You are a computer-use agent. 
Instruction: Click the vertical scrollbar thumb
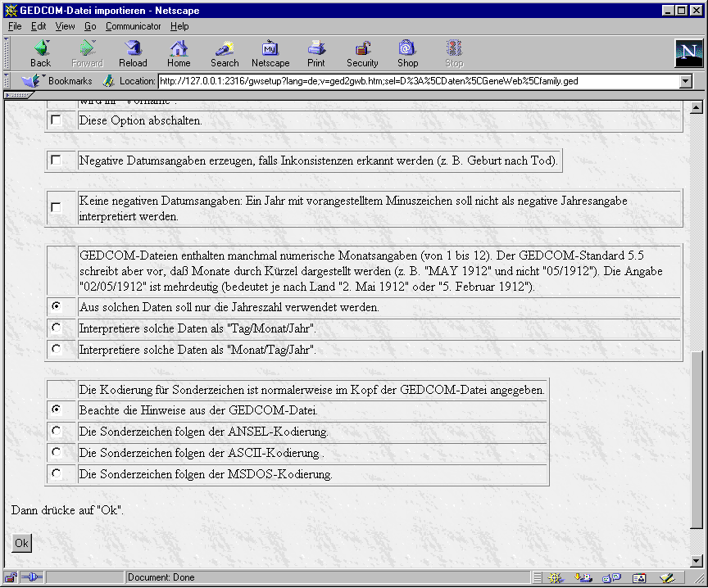[x=697, y=439]
